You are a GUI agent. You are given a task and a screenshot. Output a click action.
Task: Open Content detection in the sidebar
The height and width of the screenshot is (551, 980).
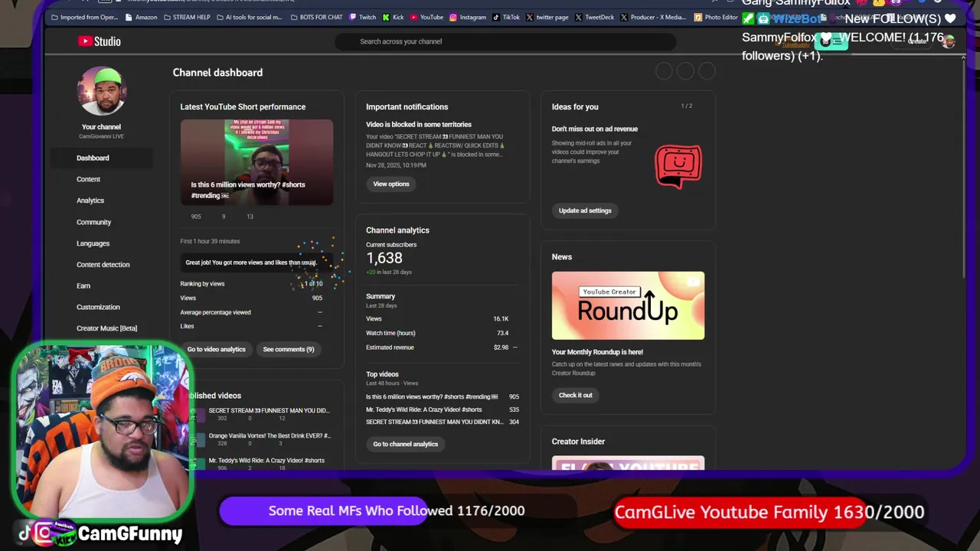click(102, 265)
